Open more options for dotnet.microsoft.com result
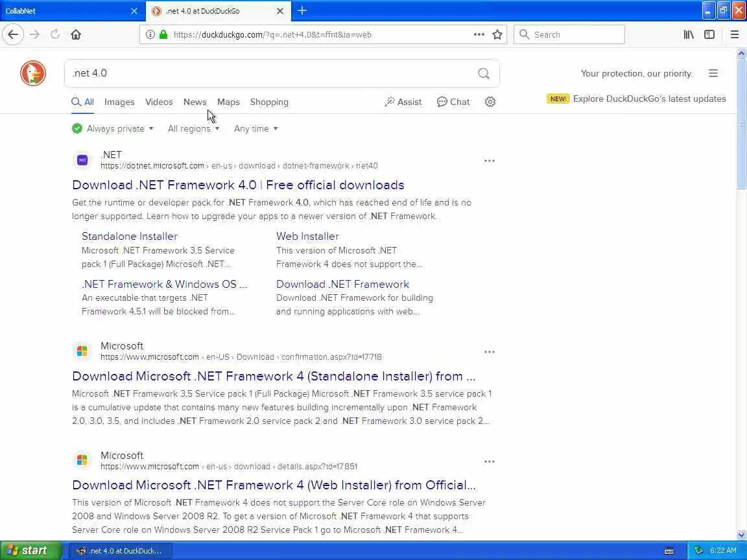The image size is (747, 560). pyautogui.click(x=490, y=161)
